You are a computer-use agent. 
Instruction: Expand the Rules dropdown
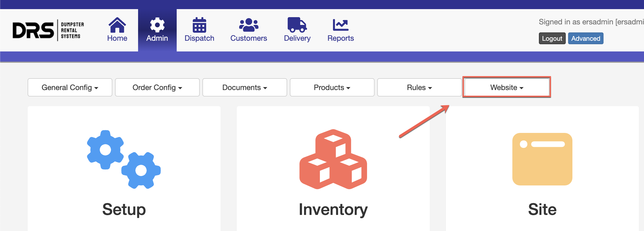click(419, 87)
